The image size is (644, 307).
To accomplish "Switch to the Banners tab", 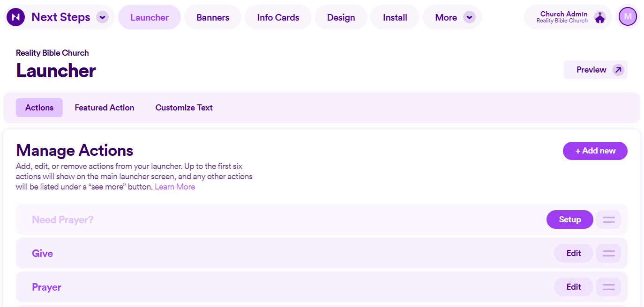I will [x=212, y=17].
